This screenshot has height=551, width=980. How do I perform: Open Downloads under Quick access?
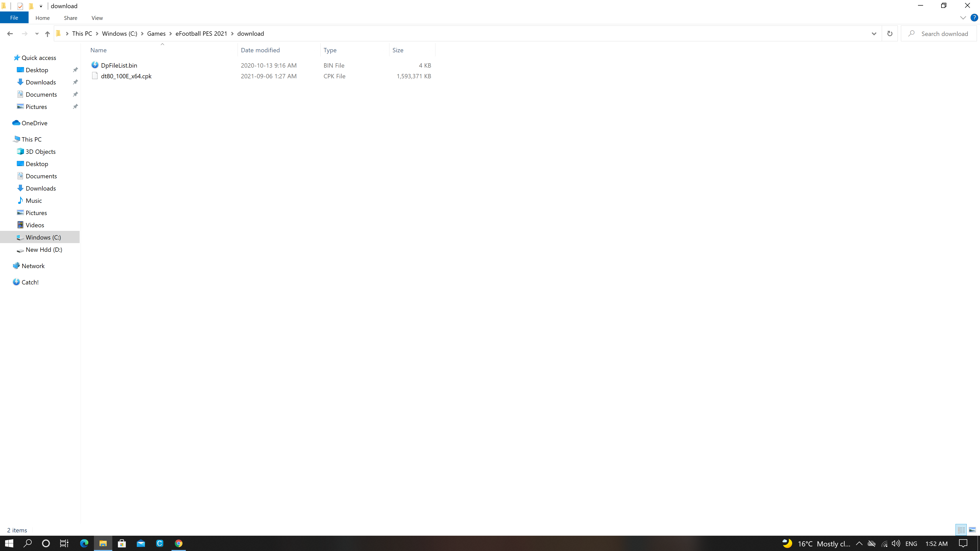pyautogui.click(x=41, y=82)
